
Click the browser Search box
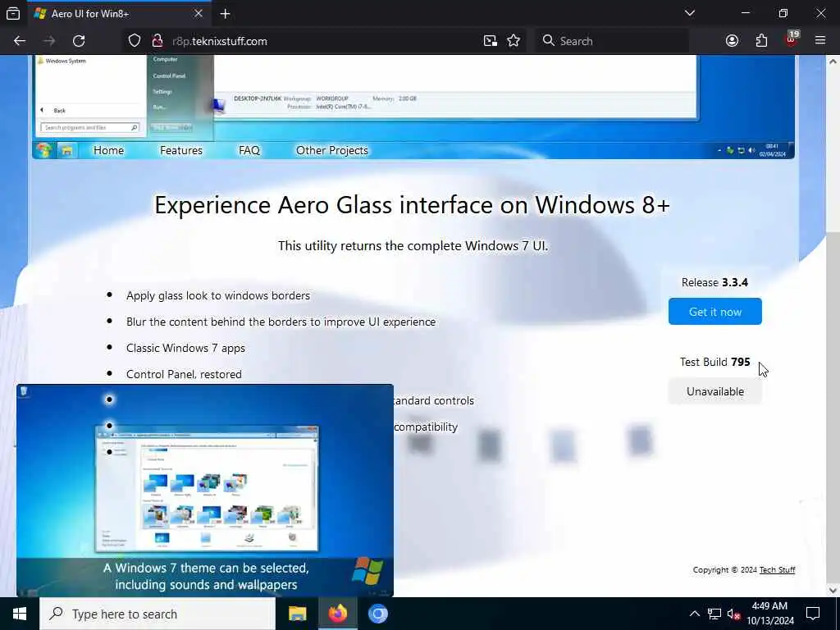coord(614,41)
